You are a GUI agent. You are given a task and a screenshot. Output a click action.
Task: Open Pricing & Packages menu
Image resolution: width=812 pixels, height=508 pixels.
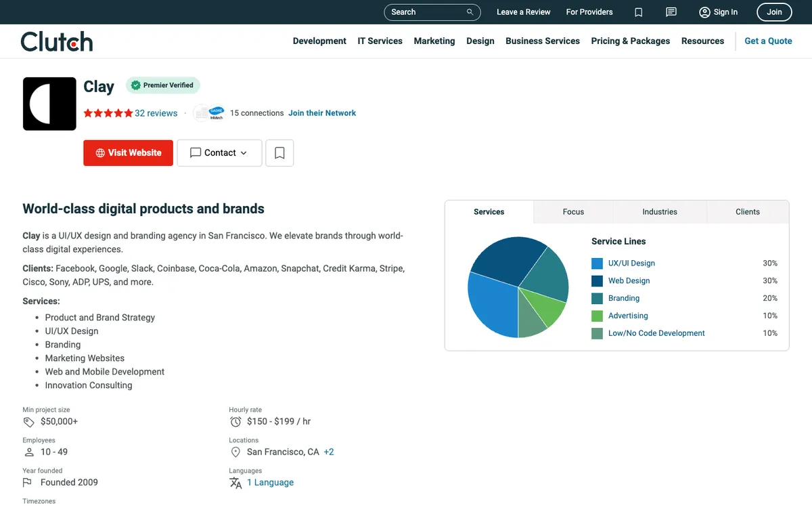[631, 41]
